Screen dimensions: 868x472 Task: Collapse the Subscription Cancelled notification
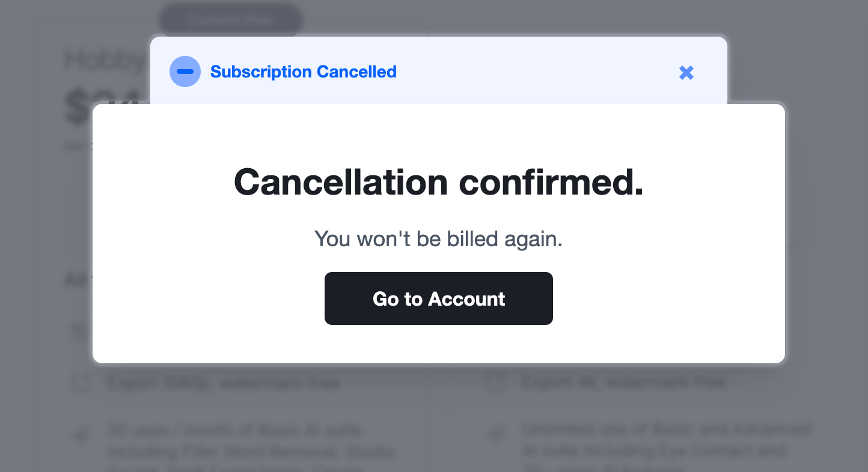(x=185, y=71)
